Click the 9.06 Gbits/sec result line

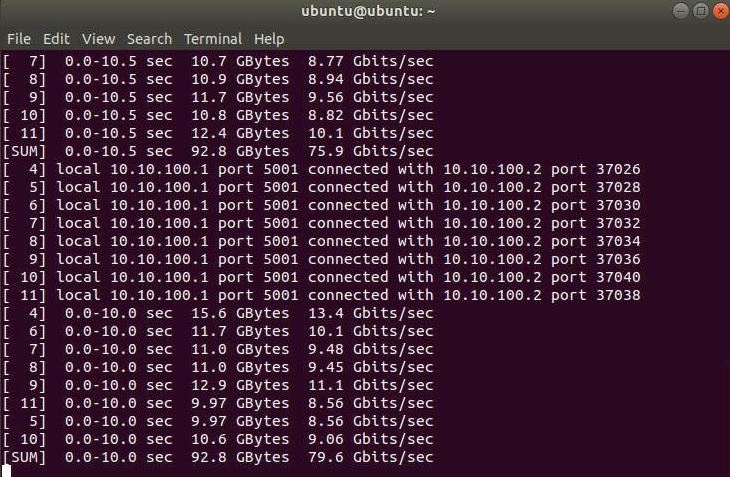[x=218, y=439]
